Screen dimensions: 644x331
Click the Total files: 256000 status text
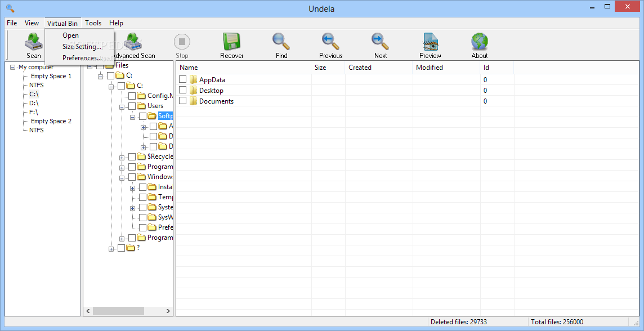click(x=557, y=322)
